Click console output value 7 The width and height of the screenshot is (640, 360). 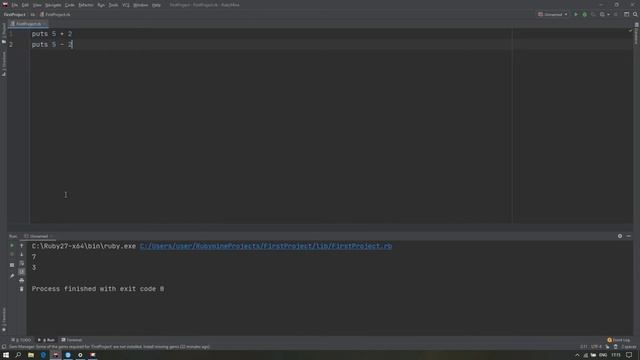coord(34,257)
